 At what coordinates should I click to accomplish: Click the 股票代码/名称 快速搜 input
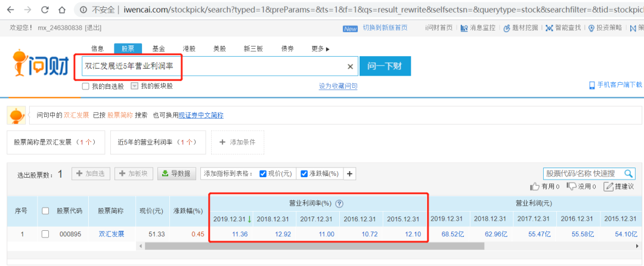pos(583,174)
